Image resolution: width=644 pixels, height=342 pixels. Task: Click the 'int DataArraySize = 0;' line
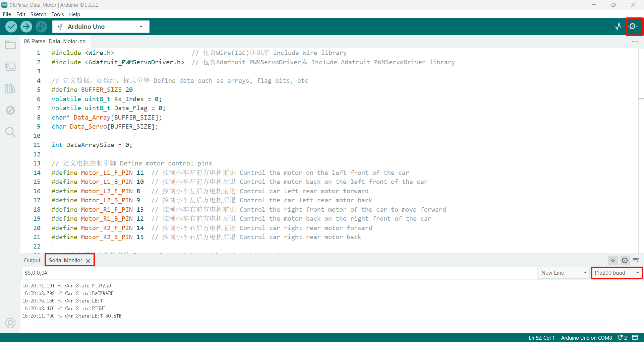tap(92, 145)
